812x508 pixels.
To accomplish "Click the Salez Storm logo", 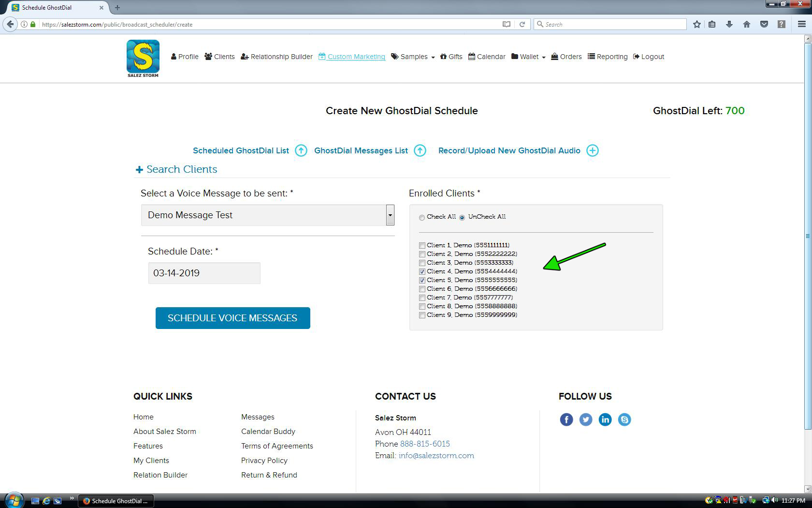I will pos(143,58).
